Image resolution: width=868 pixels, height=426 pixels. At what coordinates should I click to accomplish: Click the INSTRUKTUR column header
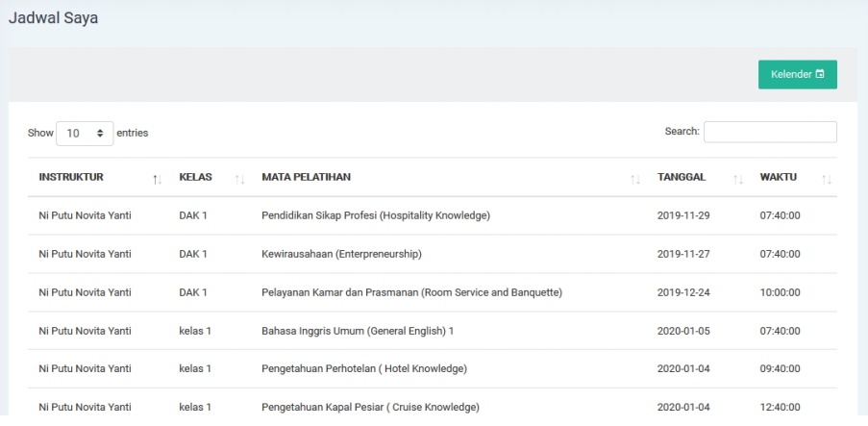tap(71, 177)
